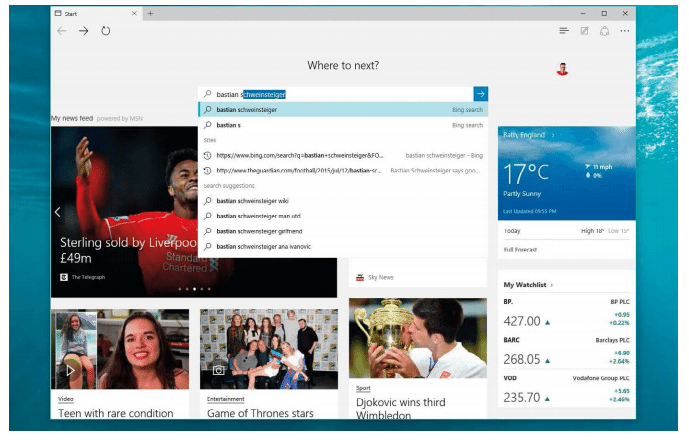Close the Start tab
The height and width of the screenshot is (440, 689).
(x=134, y=14)
